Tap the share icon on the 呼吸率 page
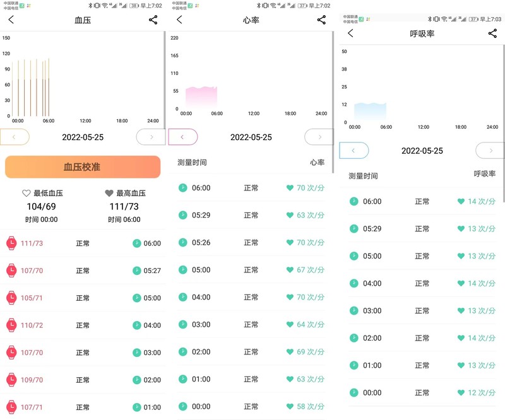Screen dimensions: 505x420 pyautogui.click(x=492, y=33)
